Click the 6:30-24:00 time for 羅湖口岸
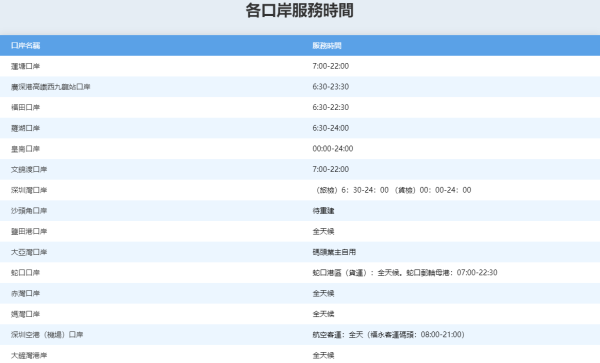This screenshot has height=363, width=600. [331, 128]
